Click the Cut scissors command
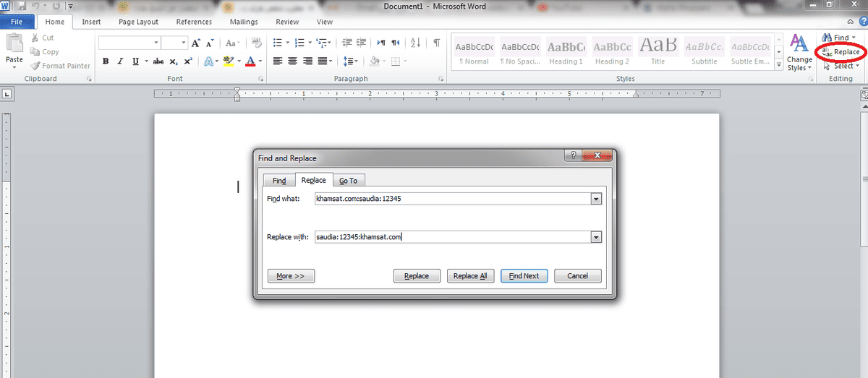This screenshot has width=868, height=378. coord(43,38)
